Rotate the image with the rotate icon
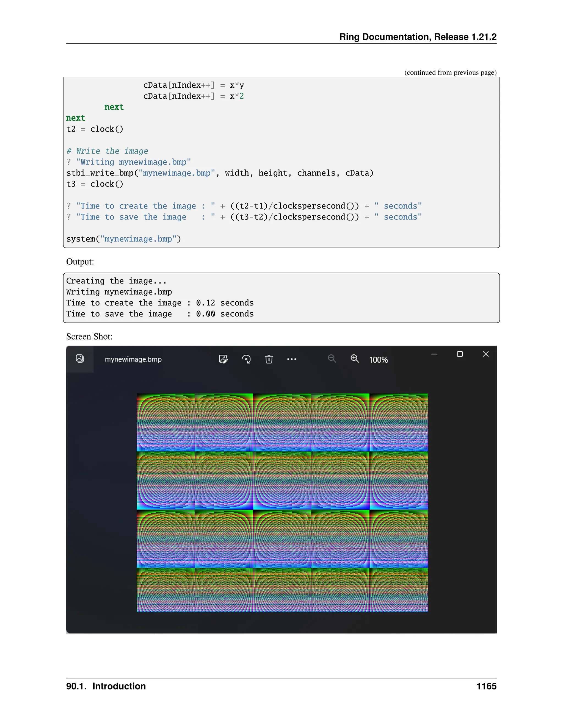 point(246,359)
